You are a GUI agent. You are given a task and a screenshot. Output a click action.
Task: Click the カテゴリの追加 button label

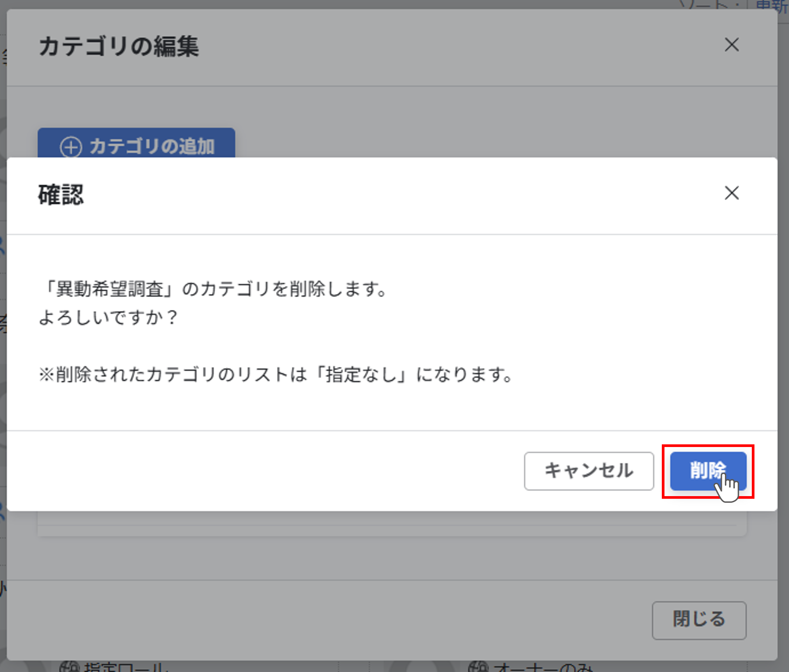click(152, 146)
